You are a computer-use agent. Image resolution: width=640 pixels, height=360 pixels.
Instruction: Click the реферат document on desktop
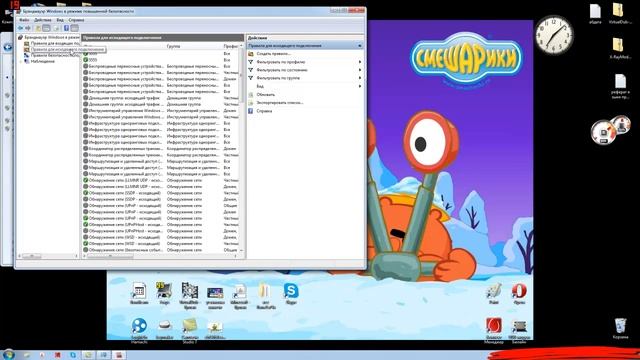point(620,86)
